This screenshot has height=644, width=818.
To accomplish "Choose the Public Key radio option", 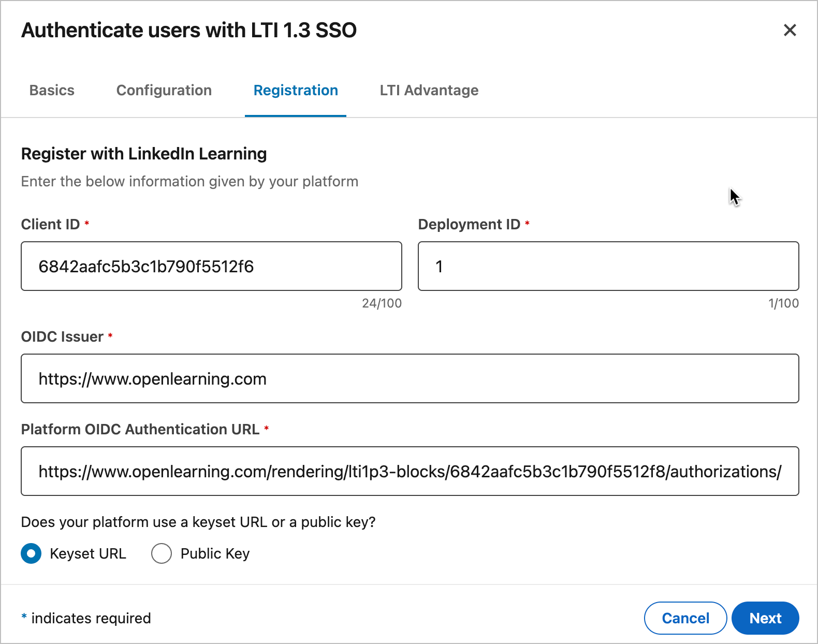I will [x=162, y=553].
